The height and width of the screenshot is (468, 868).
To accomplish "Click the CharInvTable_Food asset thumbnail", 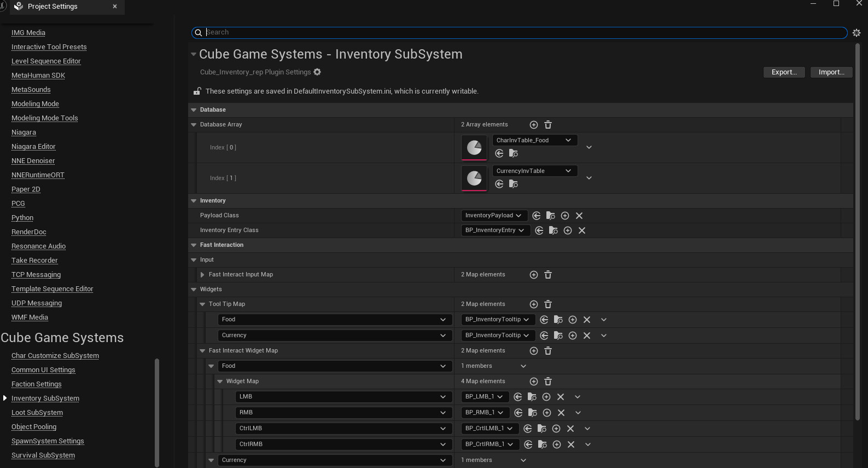I will click(474, 148).
